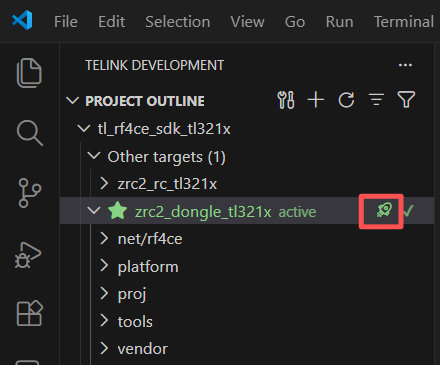Open the Run menu
This screenshot has width=440, height=365.
click(339, 22)
